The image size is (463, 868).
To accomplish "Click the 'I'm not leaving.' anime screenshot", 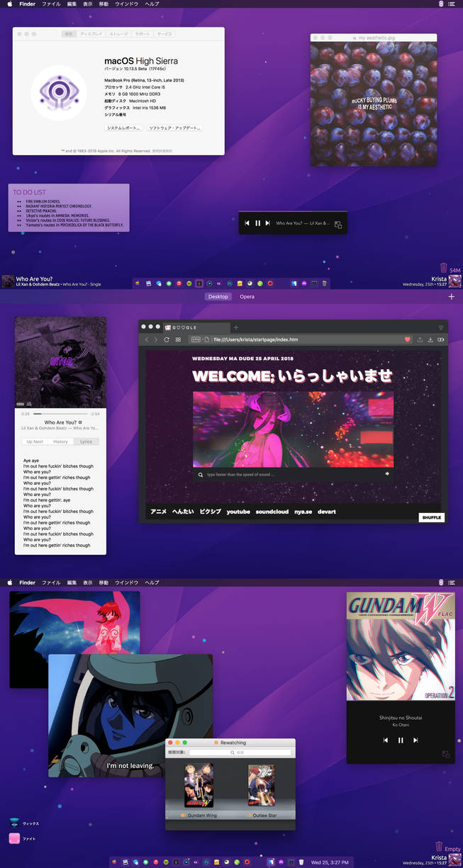I will tap(130, 716).
